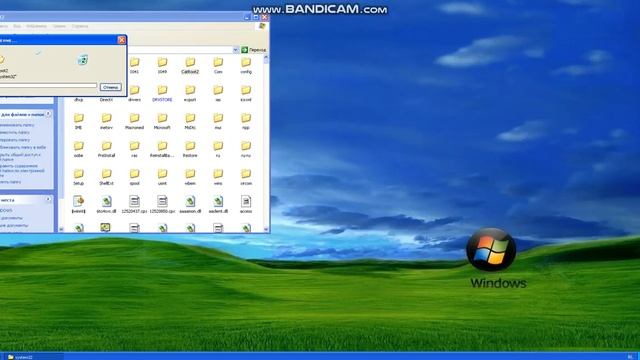The width and height of the screenshot is (640, 360).
Task: Select the IME folder
Action: (78, 121)
